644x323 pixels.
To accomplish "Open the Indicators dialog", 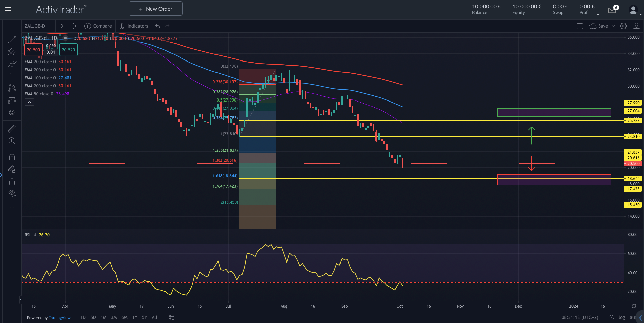I will 134,26.
